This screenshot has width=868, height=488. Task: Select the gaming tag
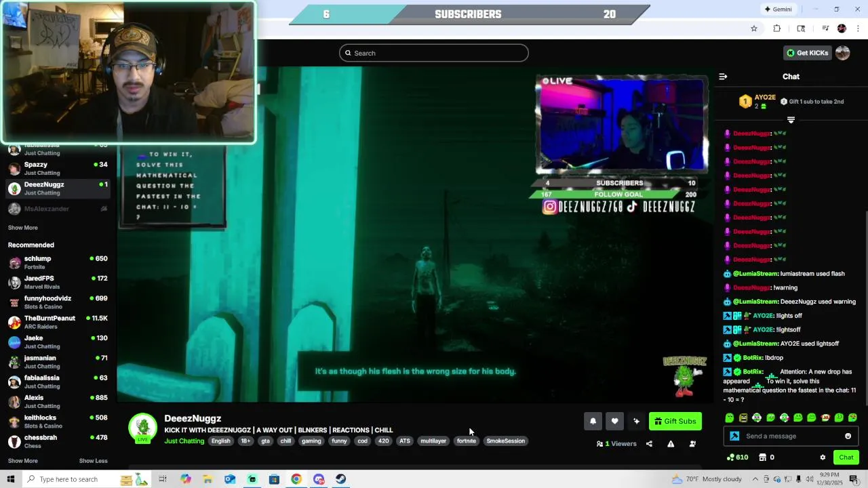311,441
